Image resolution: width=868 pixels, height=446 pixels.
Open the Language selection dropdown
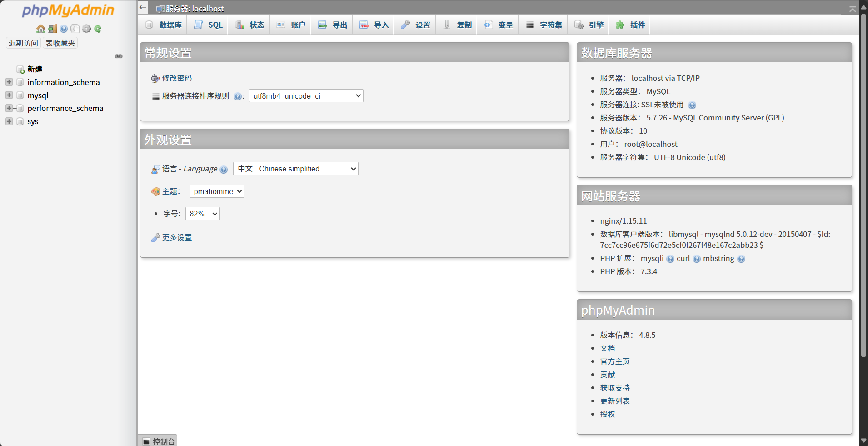tap(296, 169)
